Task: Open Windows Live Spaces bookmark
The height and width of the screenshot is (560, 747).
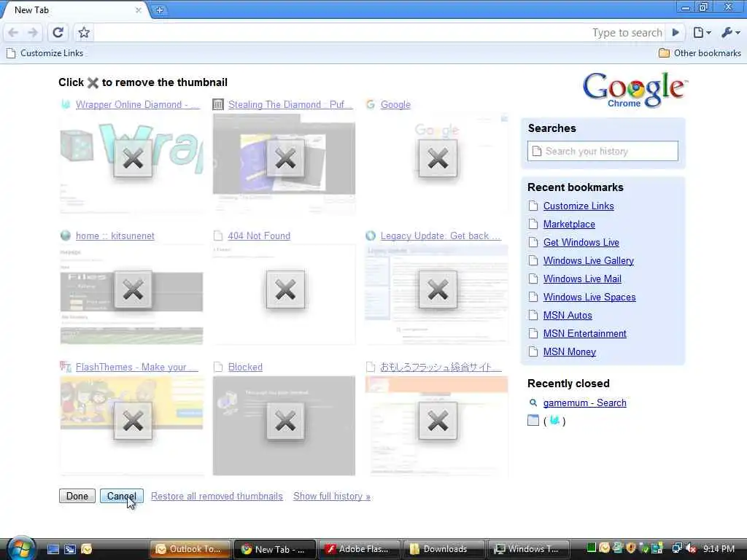Action: tap(589, 297)
